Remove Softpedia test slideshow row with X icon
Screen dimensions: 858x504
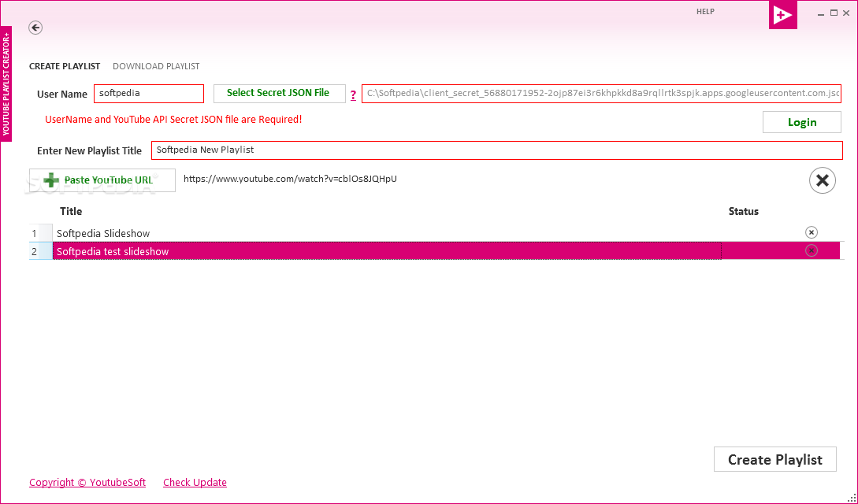pos(811,250)
